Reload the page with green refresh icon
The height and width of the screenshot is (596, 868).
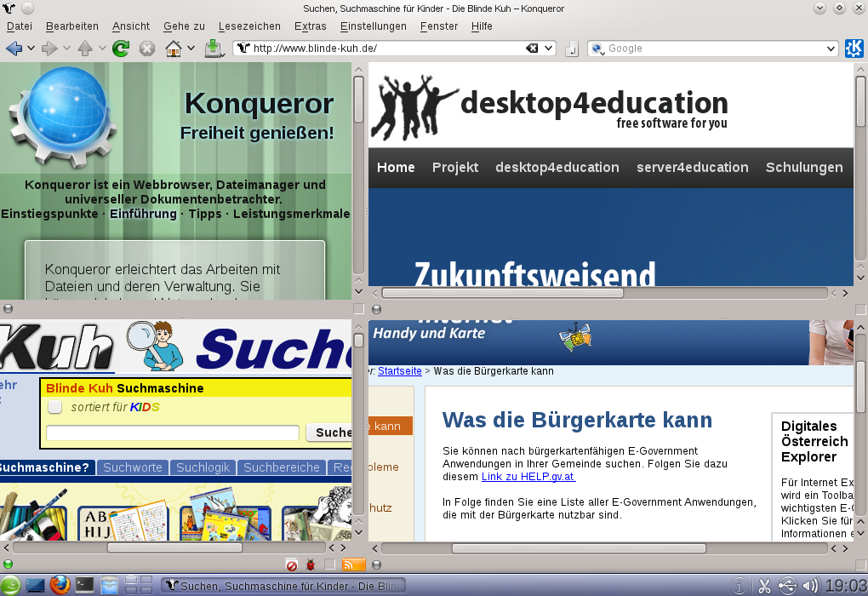click(121, 49)
